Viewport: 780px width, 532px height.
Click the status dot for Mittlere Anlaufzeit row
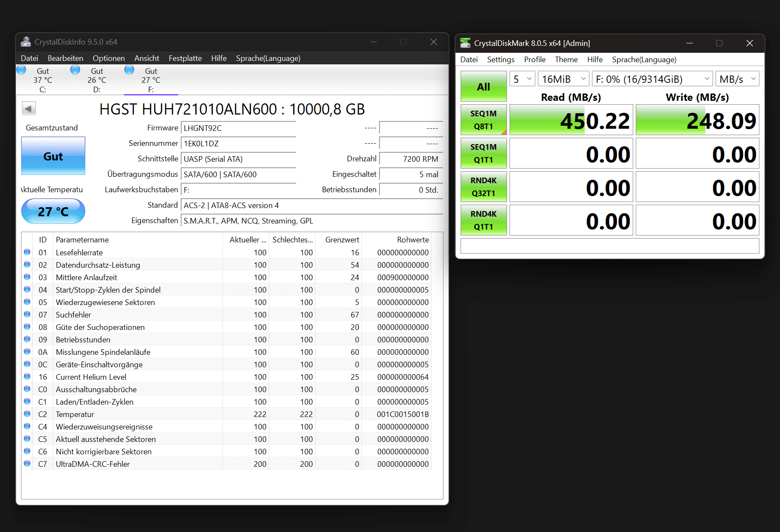click(x=27, y=277)
